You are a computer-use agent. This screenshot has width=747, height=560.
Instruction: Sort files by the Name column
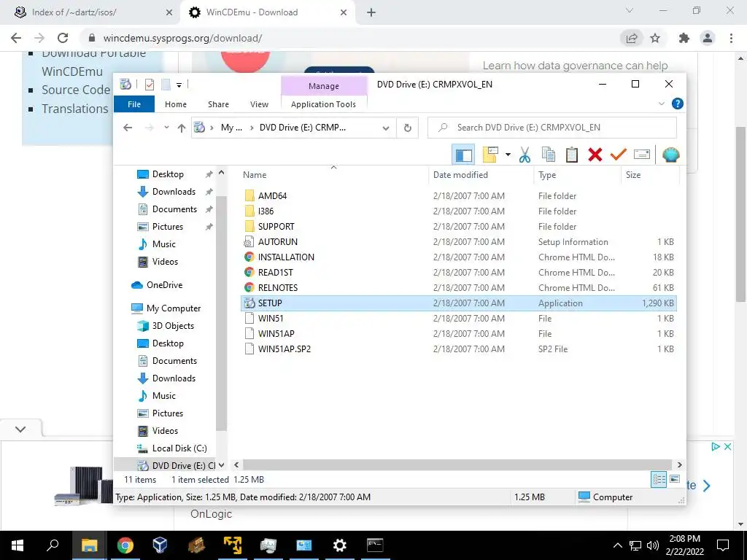coord(255,175)
